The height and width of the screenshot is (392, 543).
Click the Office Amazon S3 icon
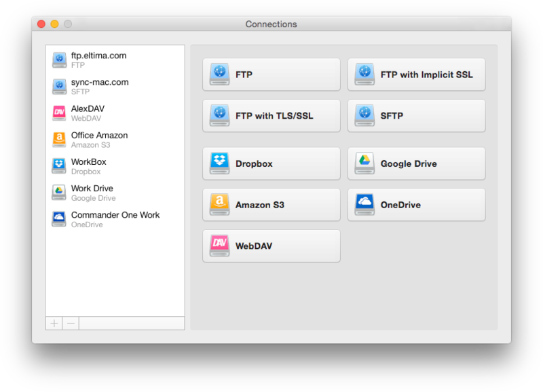(x=59, y=140)
